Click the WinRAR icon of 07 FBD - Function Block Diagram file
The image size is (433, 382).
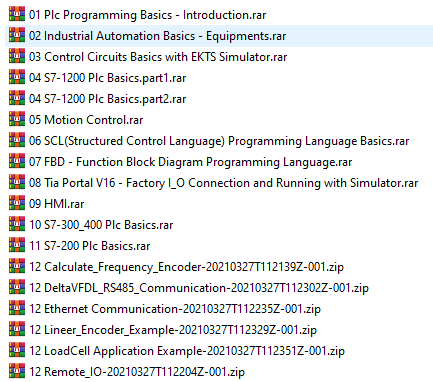click(17, 161)
